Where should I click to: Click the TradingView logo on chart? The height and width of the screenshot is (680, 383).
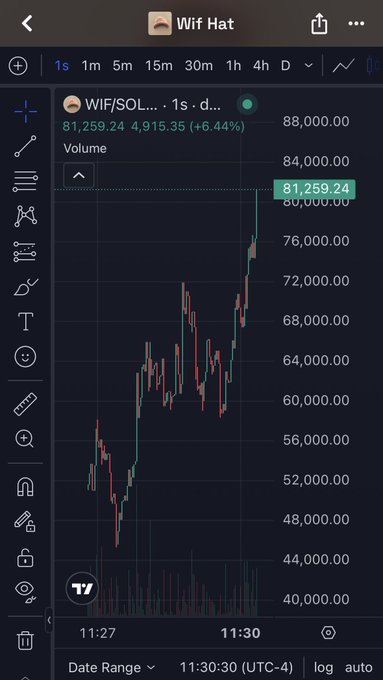(82, 588)
